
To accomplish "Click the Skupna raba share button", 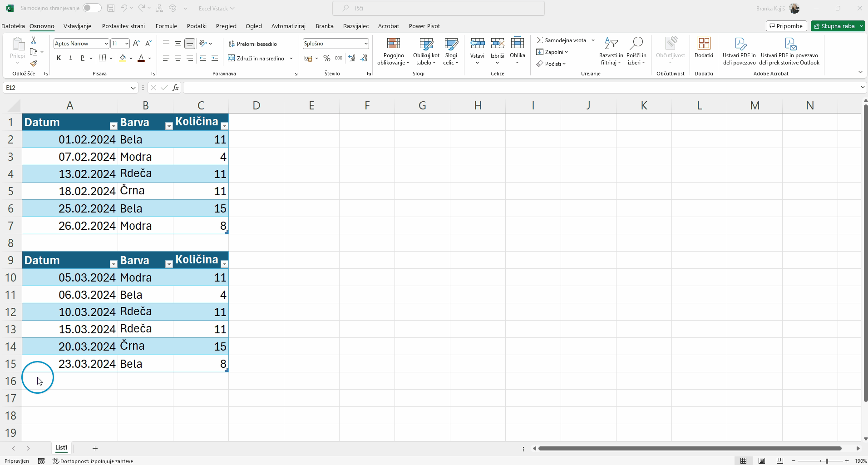I will tap(834, 26).
